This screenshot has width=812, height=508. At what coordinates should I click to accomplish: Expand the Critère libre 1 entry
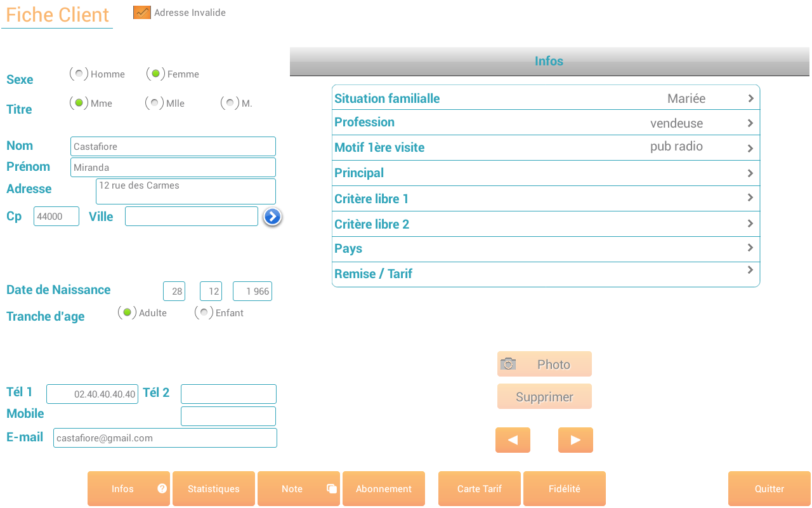pyautogui.click(x=546, y=198)
